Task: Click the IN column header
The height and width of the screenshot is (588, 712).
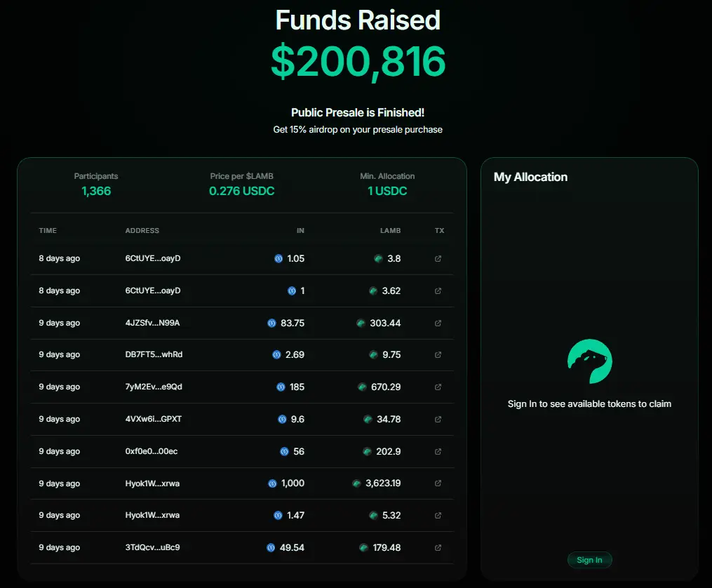Action: [x=300, y=230]
